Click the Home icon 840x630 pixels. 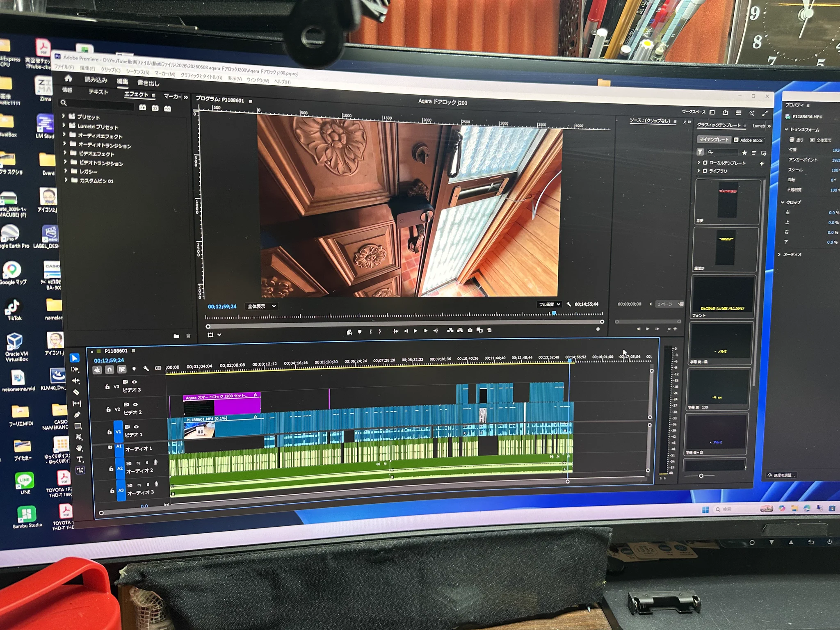click(x=68, y=78)
